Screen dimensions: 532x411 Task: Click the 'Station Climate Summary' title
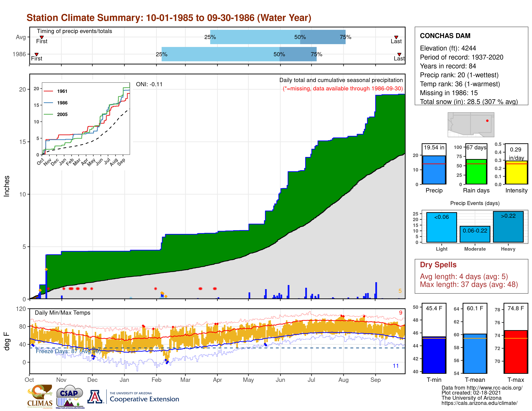169,18
